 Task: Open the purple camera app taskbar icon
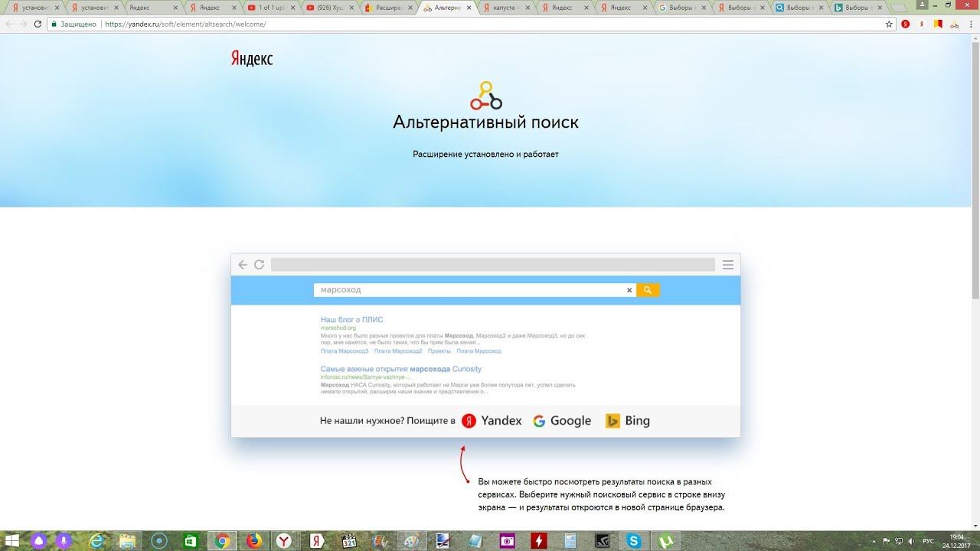(x=507, y=541)
